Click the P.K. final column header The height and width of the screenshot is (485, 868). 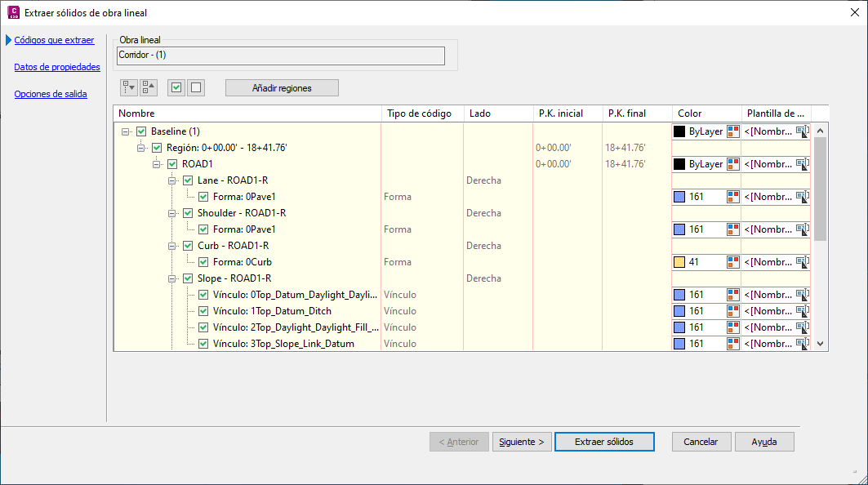[637, 113]
